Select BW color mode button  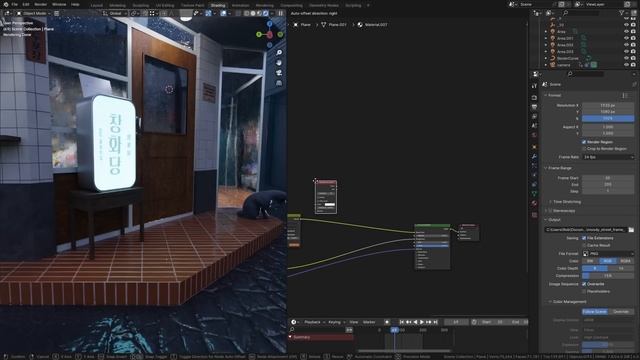[590, 261]
